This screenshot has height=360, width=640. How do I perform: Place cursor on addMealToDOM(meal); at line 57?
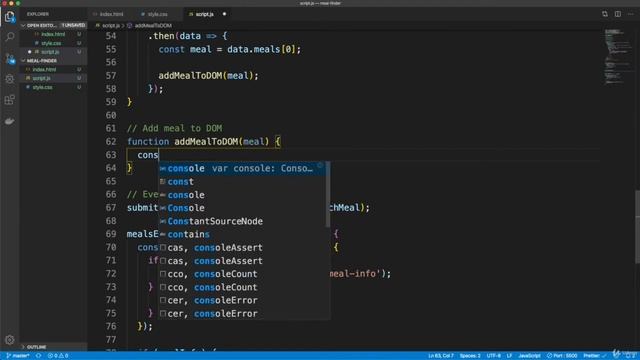208,76
